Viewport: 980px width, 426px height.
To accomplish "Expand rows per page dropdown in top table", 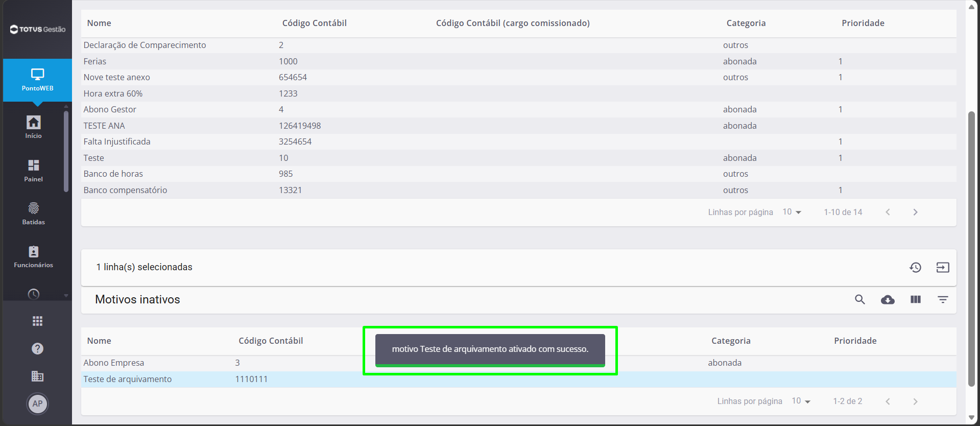I will coord(792,212).
